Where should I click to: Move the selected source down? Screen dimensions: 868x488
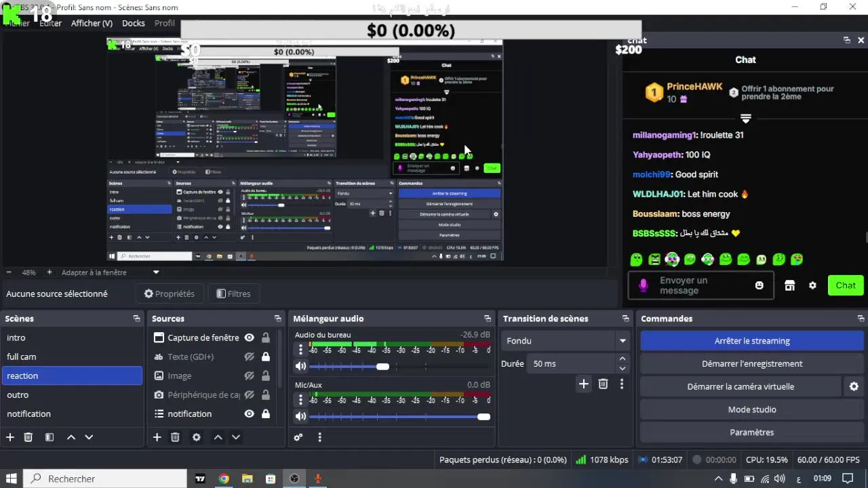click(x=236, y=437)
